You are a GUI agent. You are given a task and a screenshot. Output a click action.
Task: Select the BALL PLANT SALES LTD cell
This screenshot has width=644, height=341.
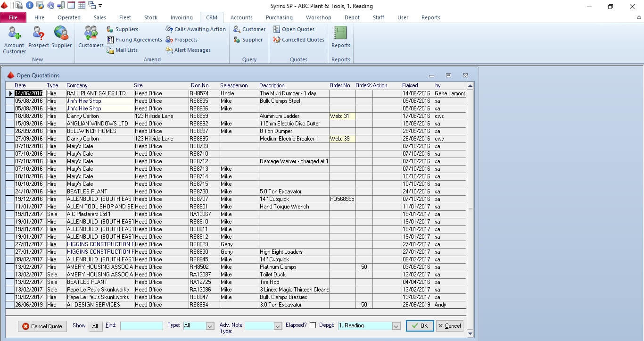tap(99, 93)
